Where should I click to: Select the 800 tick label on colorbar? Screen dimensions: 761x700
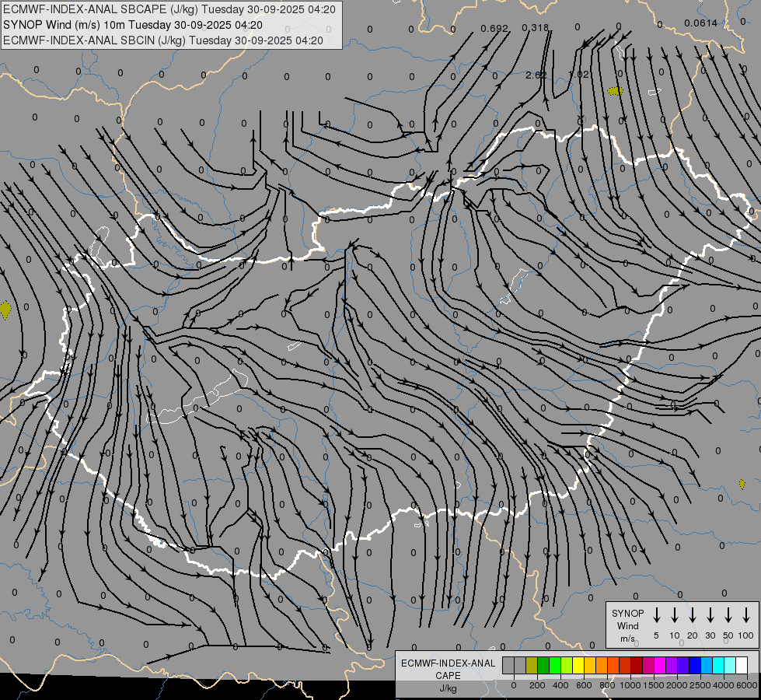click(x=607, y=685)
